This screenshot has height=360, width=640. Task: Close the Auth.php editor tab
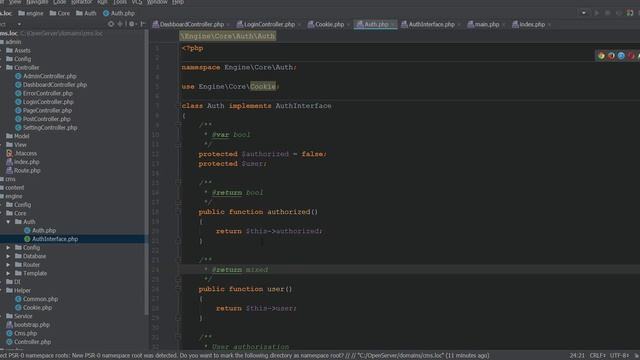[393, 25]
